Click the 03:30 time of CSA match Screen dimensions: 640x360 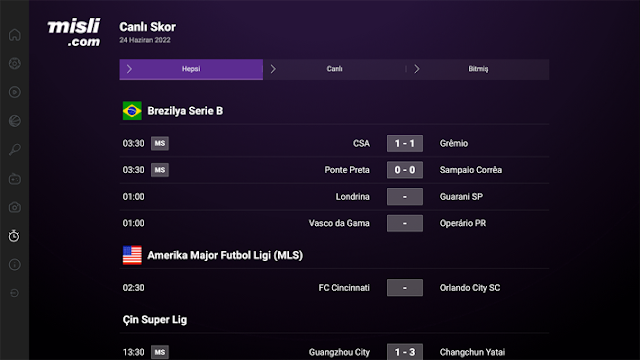(x=133, y=143)
